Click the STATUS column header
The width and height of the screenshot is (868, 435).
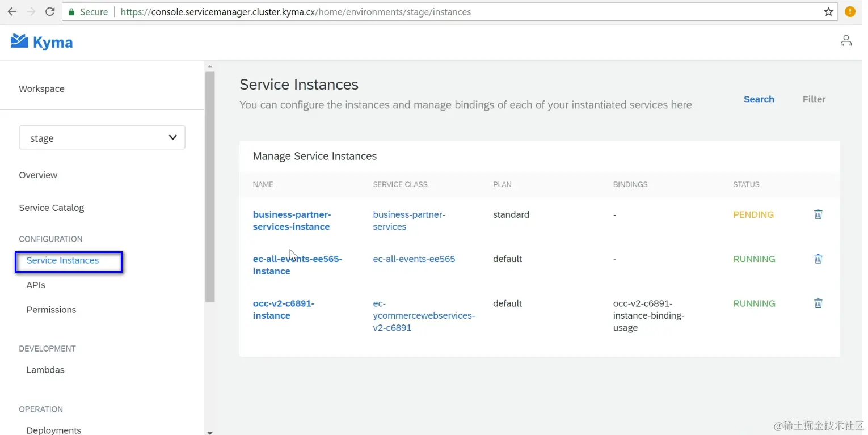(746, 184)
